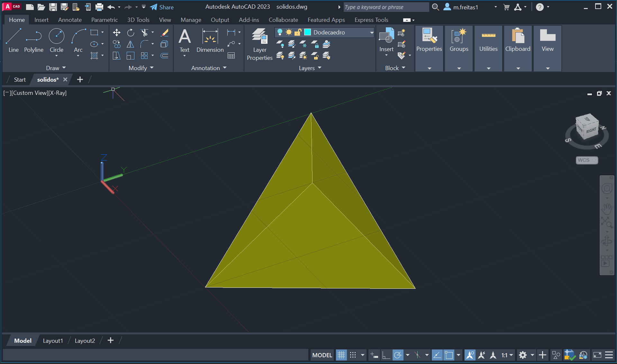
Task: Click the Rotate tool icon
Action: click(131, 32)
